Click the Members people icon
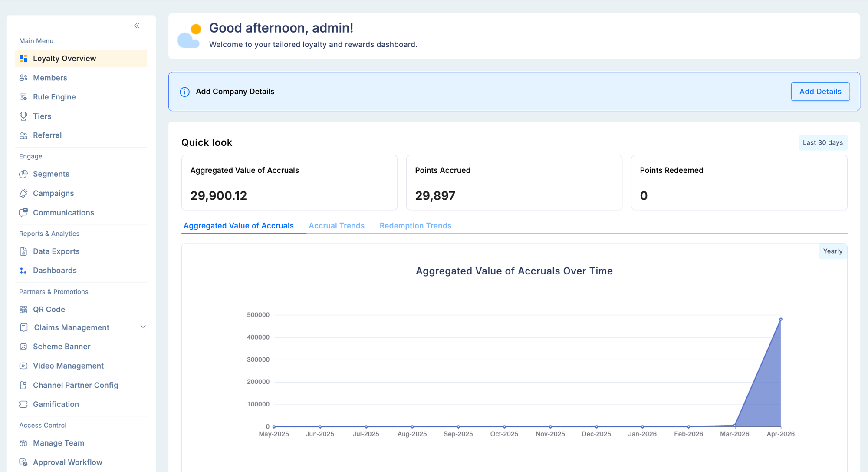The width and height of the screenshot is (868, 472). (23, 78)
